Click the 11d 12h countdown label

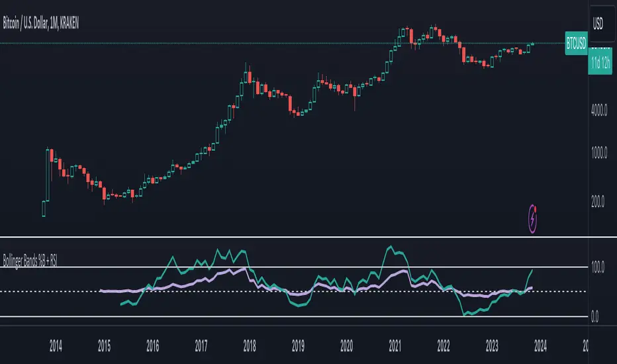[x=600, y=62]
